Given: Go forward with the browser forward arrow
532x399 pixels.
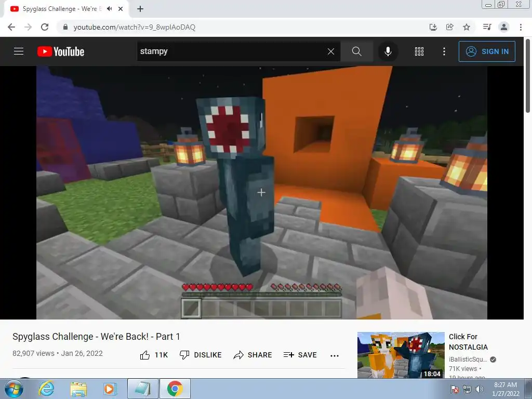Looking at the screenshot, I should point(28,27).
